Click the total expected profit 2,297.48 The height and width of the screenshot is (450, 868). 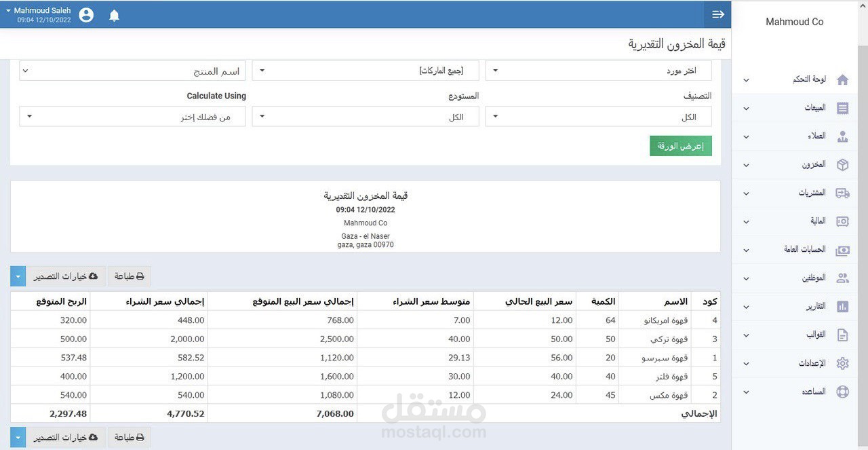68,413
